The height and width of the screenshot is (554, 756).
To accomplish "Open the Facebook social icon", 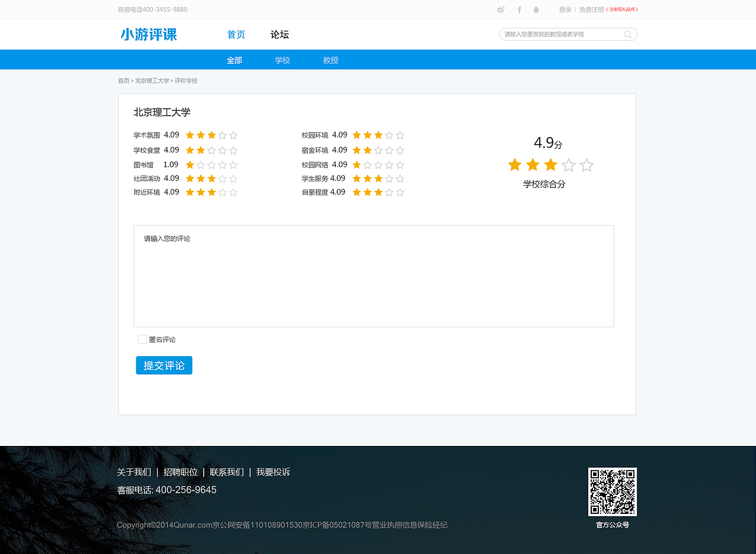I will 519,9.
